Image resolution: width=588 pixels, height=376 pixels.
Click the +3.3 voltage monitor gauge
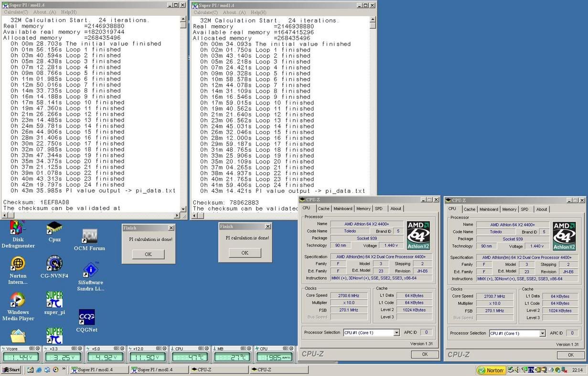tap(63, 354)
